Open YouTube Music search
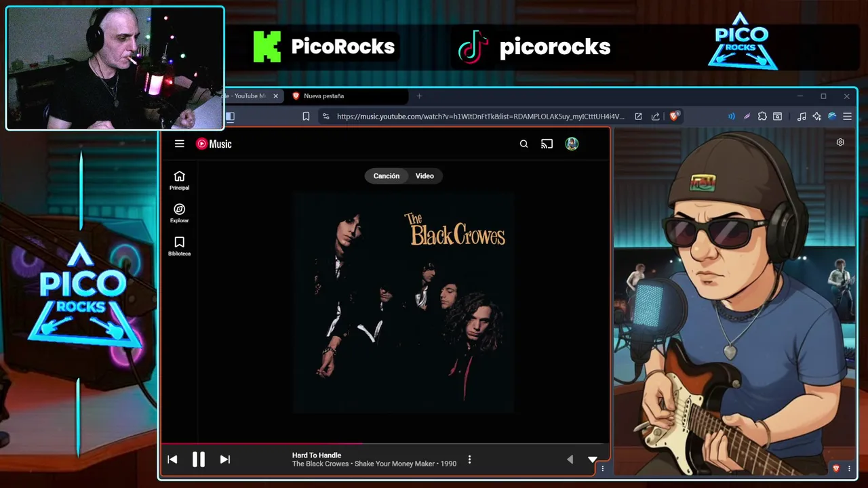 524,144
